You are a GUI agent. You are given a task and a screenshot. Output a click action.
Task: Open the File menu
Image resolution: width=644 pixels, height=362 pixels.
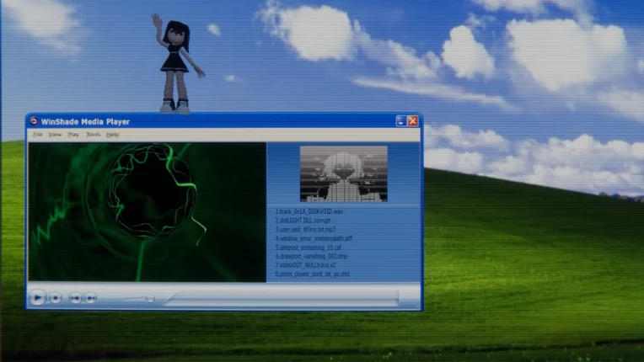coord(38,135)
